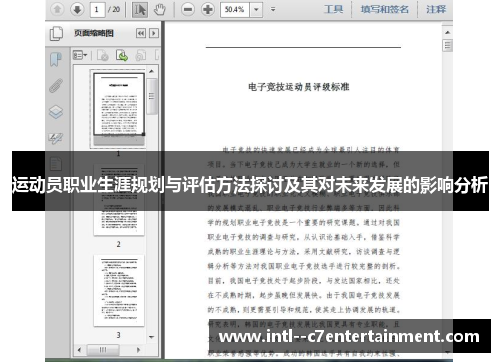Click the document vertical scrollbar thumb
Screen dimensions: 500x362
click(447, 45)
